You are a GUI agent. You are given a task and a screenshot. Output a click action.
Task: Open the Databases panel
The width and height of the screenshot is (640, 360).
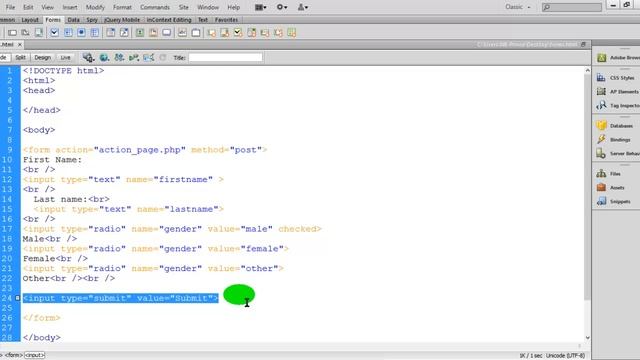(x=616, y=126)
